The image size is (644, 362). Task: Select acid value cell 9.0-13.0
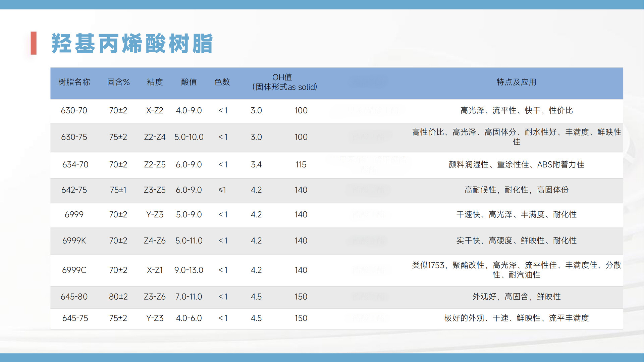point(189,270)
